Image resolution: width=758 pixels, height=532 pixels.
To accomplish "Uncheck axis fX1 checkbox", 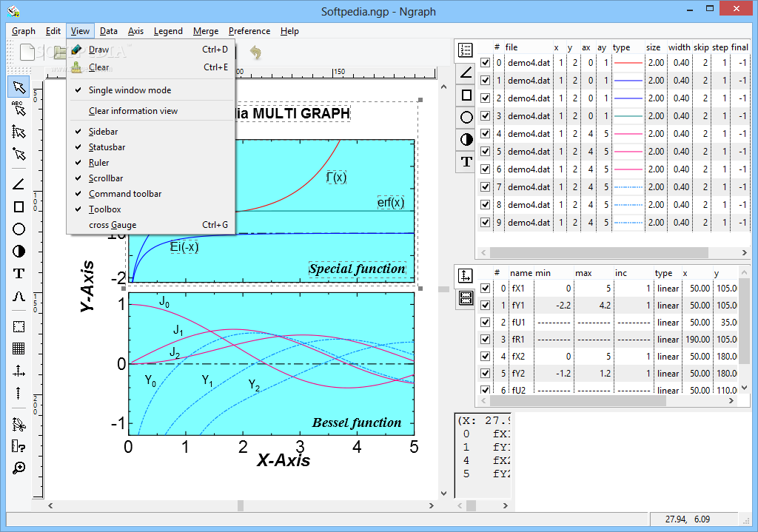I will tap(486, 289).
